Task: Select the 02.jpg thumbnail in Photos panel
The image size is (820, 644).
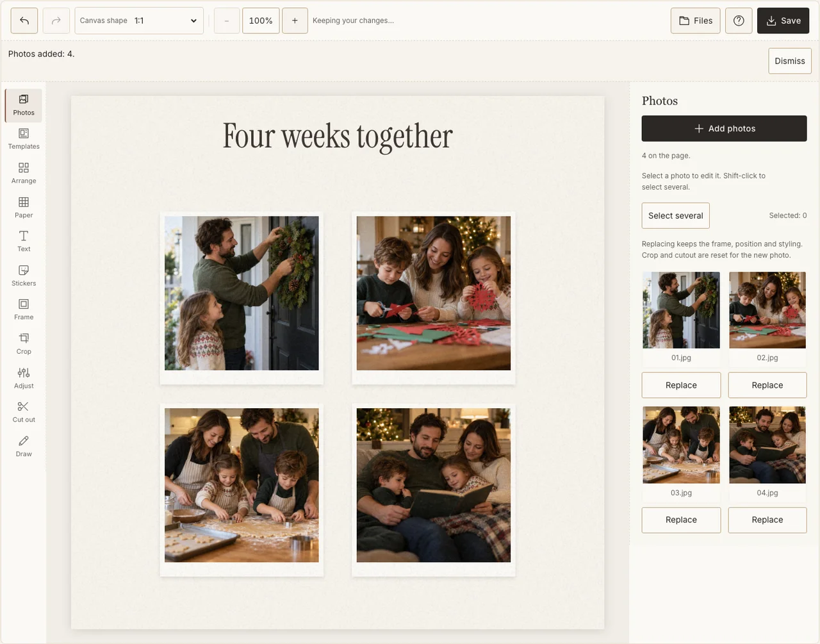Action: click(x=767, y=310)
